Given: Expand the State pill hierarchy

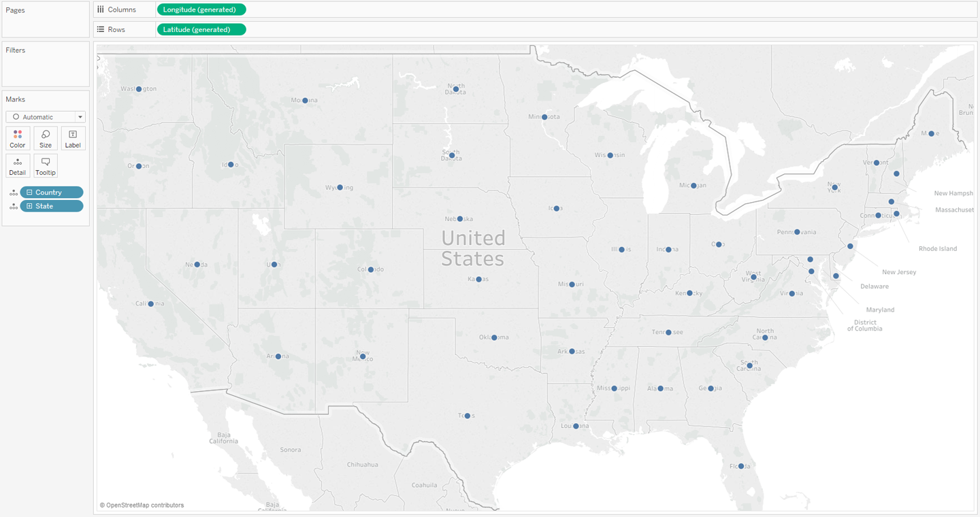Looking at the screenshot, I should pyautogui.click(x=29, y=206).
